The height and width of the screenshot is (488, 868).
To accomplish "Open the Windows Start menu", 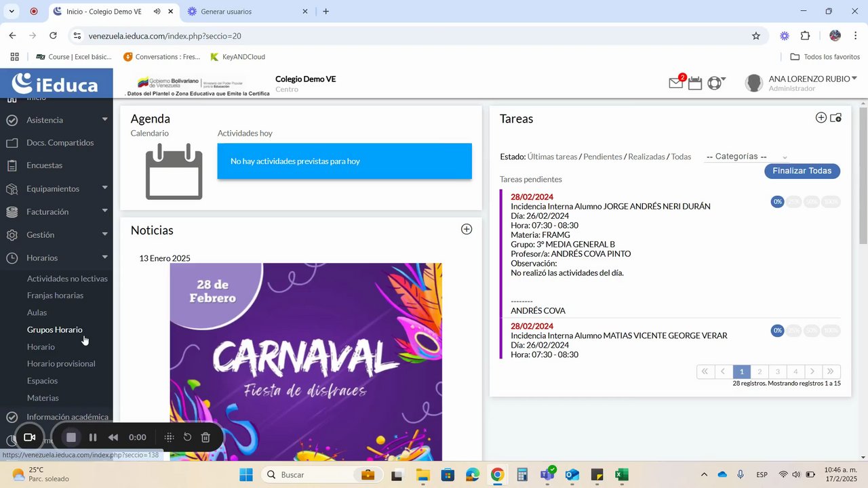I will [245, 474].
